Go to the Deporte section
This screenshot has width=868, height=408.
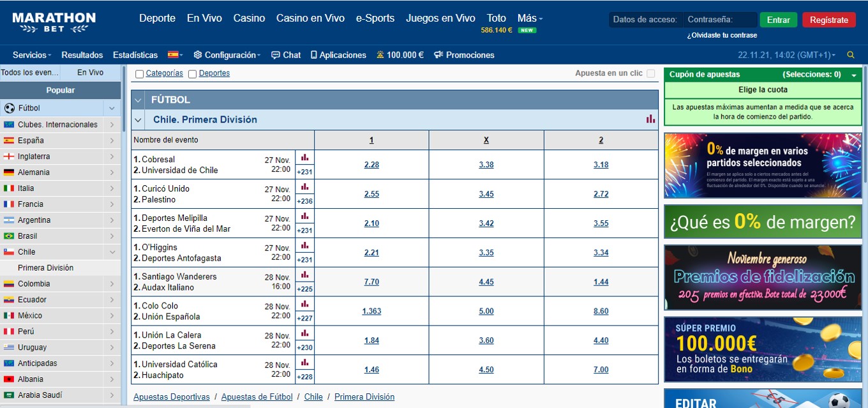[157, 19]
